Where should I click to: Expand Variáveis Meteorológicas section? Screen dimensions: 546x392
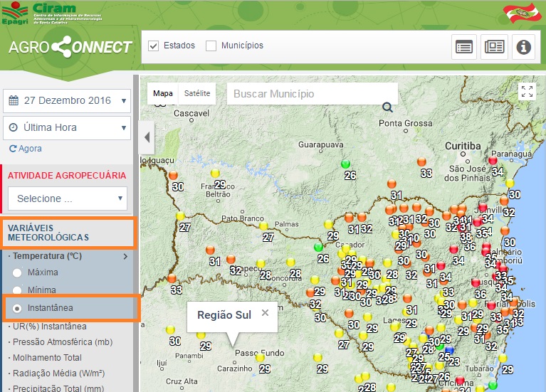coord(67,233)
